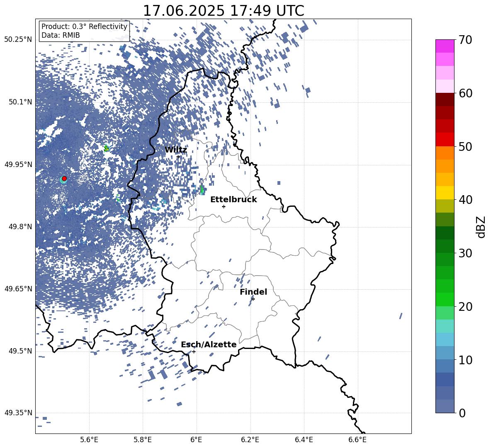Click the 6.4°E longitude label

point(304,440)
